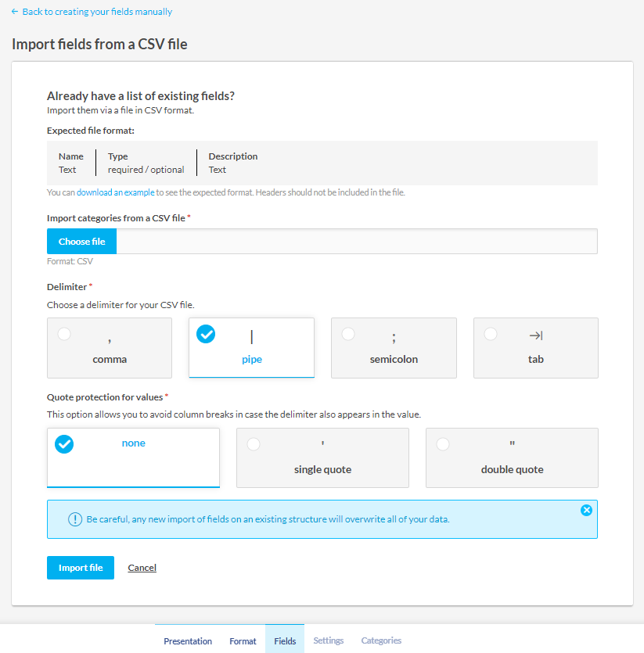Click the 'Format: CSV' hint text
644x653 pixels.
pyautogui.click(x=70, y=261)
